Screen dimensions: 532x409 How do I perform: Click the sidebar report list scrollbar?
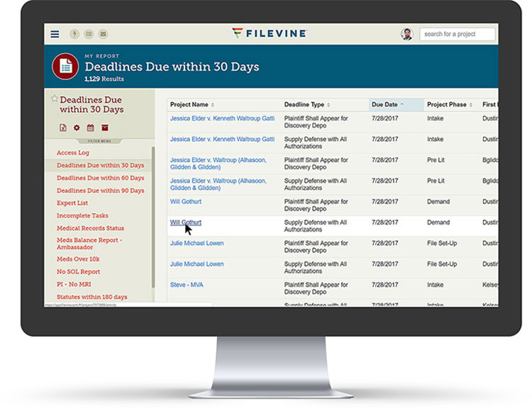click(x=153, y=217)
